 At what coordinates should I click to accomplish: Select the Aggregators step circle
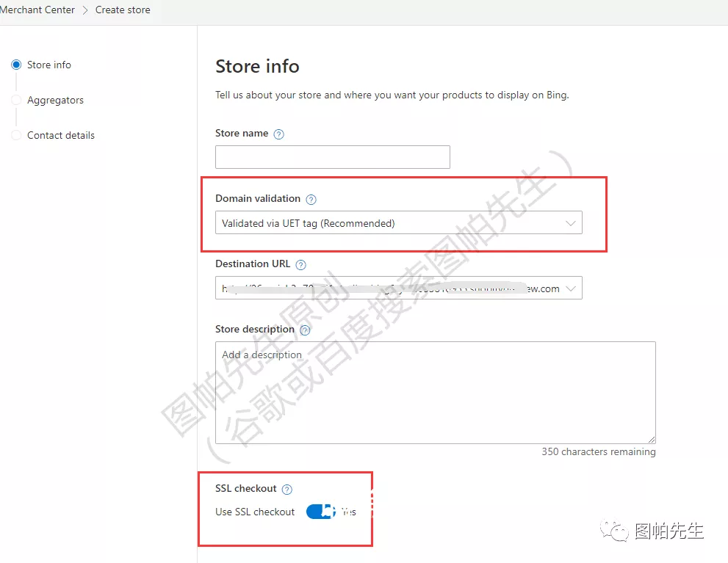pyautogui.click(x=16, y=100)
